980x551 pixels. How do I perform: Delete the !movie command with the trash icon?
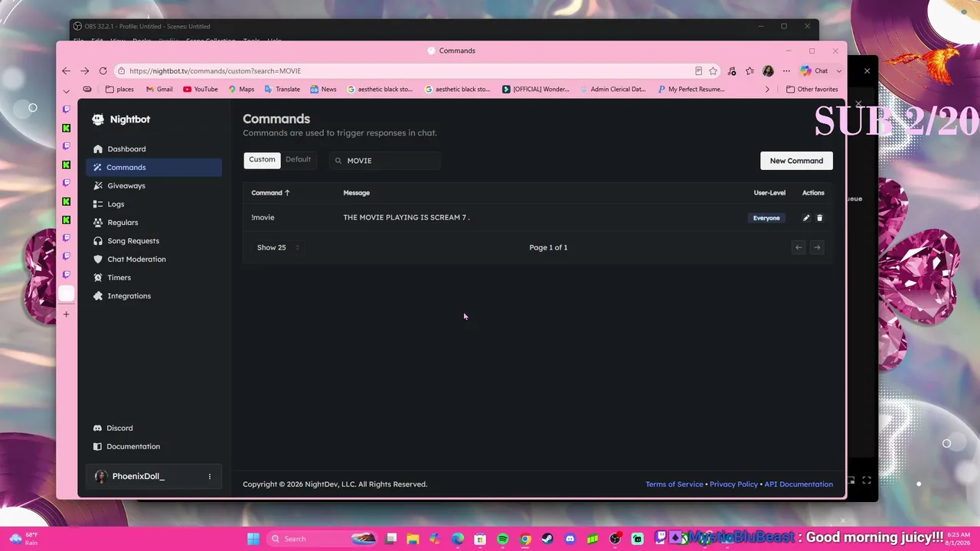pyautogui.click(x=820, y=218)
